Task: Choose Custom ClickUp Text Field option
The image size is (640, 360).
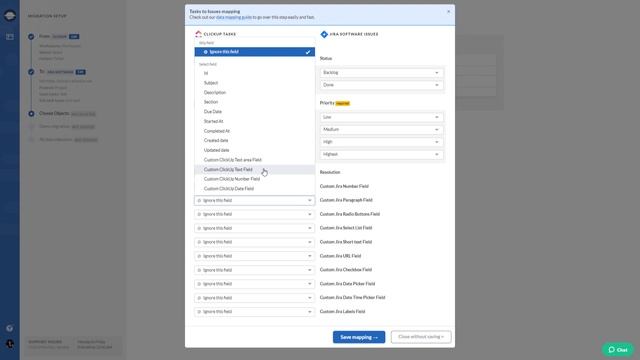Action: pos(255,169)
